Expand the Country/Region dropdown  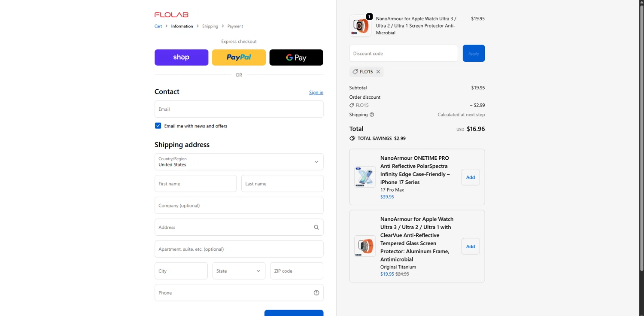239,162
